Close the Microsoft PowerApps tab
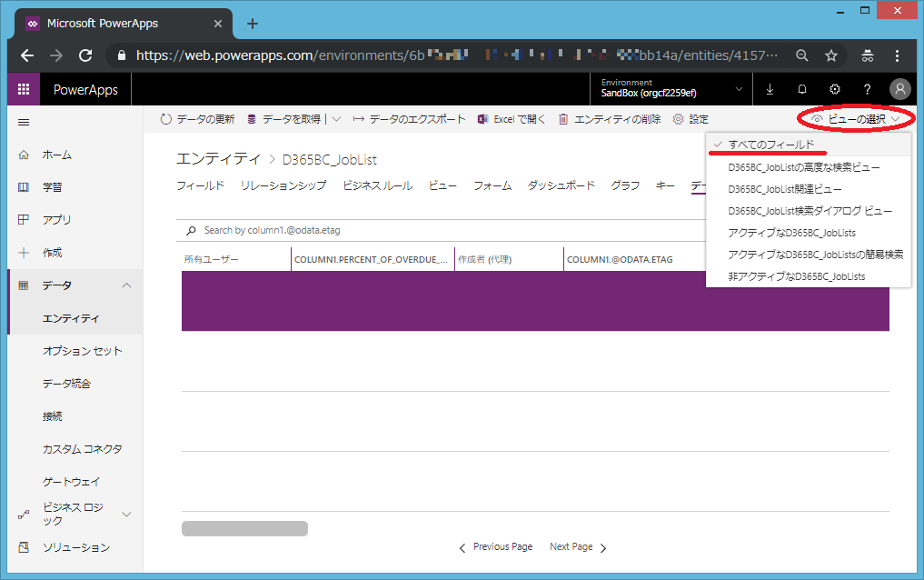Image resolution: width=924 pixels, height=580 pixels. pos(217,24)
